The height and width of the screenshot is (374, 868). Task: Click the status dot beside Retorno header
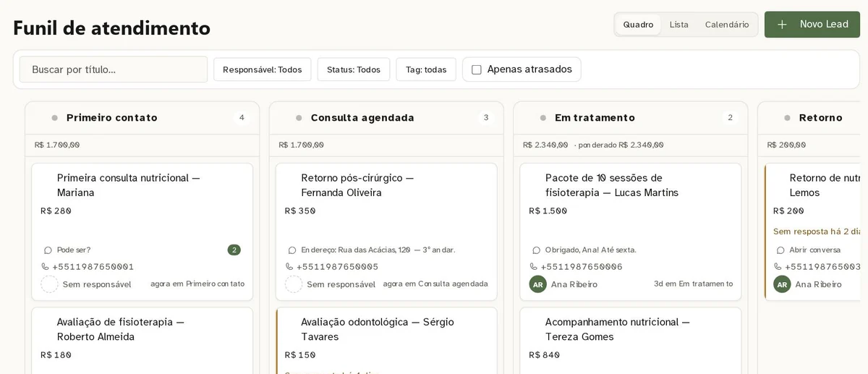point(787,118)
